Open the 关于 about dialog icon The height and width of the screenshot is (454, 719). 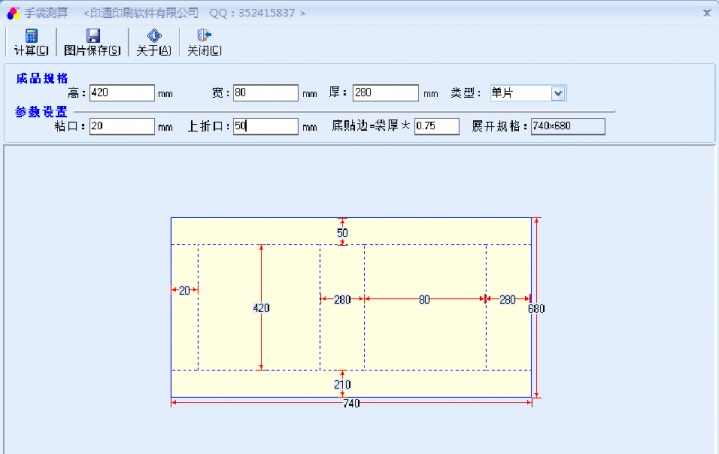(154, 36)
